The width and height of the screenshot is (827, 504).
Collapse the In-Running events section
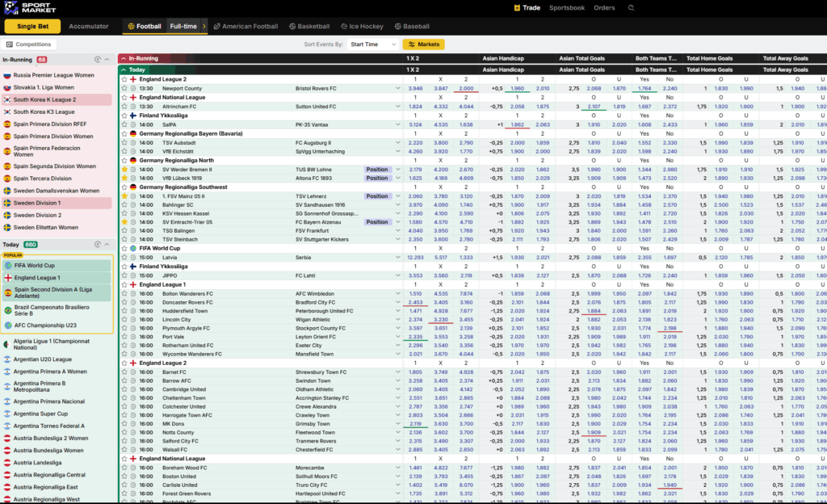click(x=123, y=58)
